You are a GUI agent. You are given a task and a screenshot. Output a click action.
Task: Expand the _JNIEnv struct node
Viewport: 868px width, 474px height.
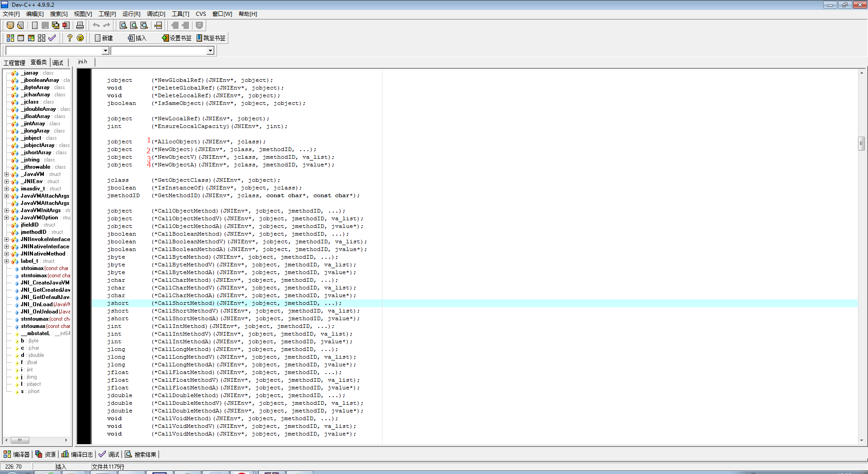(7, 181)
